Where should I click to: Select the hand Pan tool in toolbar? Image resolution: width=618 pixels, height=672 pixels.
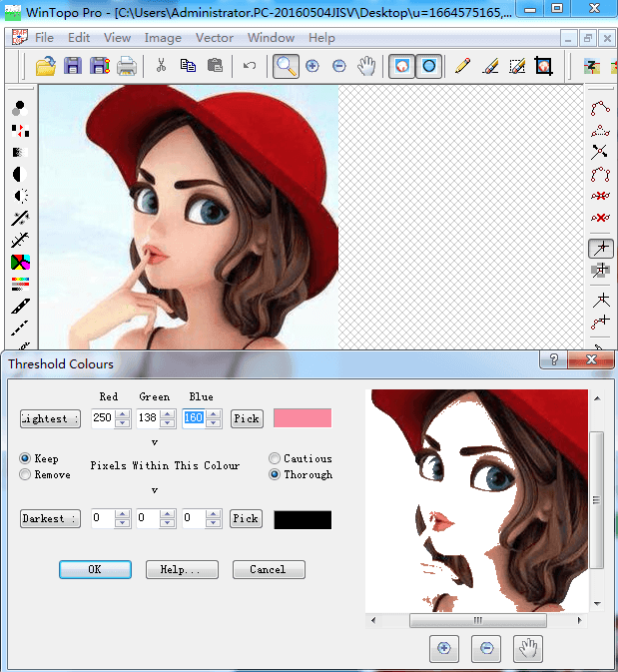click(x=366, y=67)
